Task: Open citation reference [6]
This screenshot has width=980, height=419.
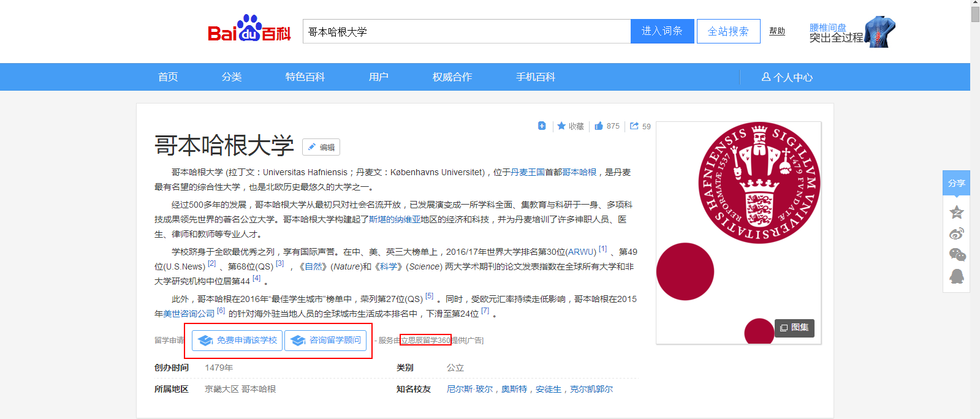Action: point(221,311)
